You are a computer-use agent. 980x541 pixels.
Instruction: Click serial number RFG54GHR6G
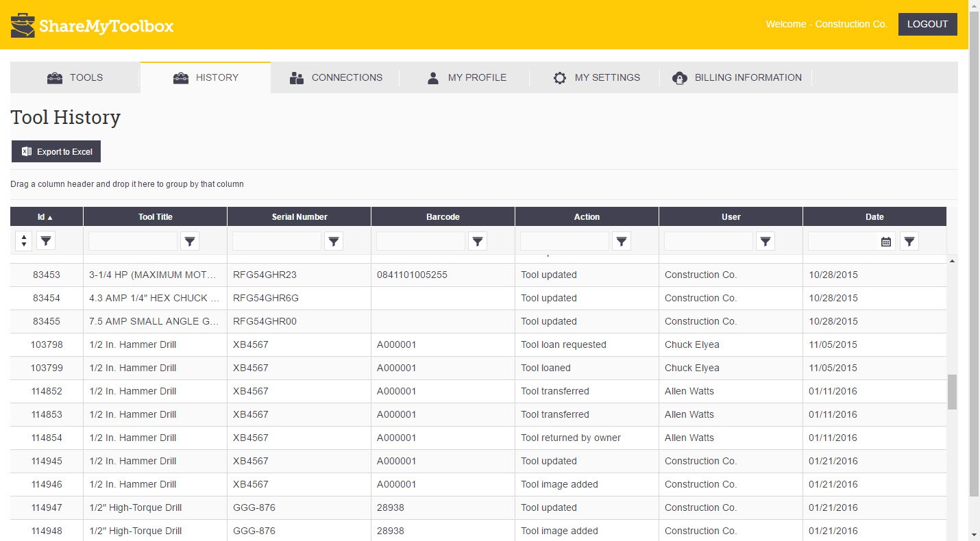point(266,298)
